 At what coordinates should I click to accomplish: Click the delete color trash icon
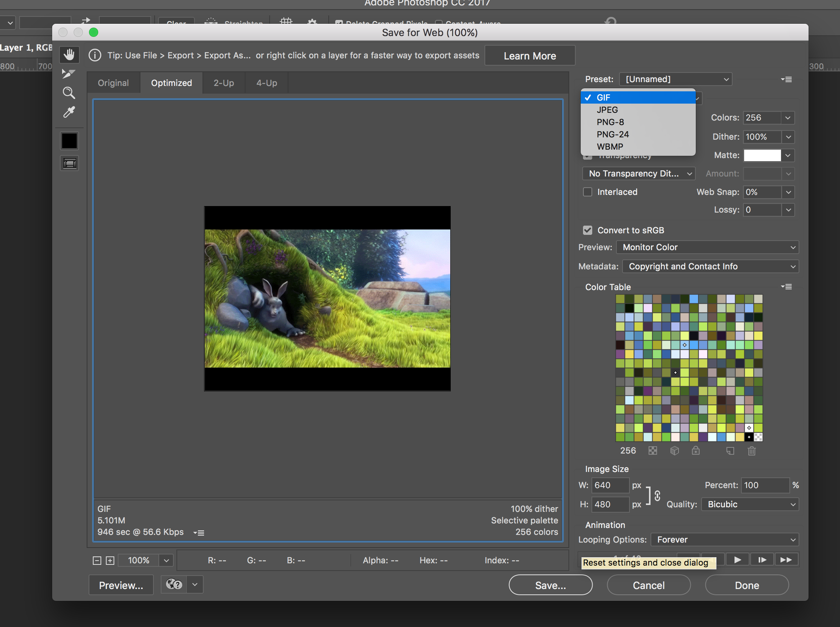[x=752, y=451]
